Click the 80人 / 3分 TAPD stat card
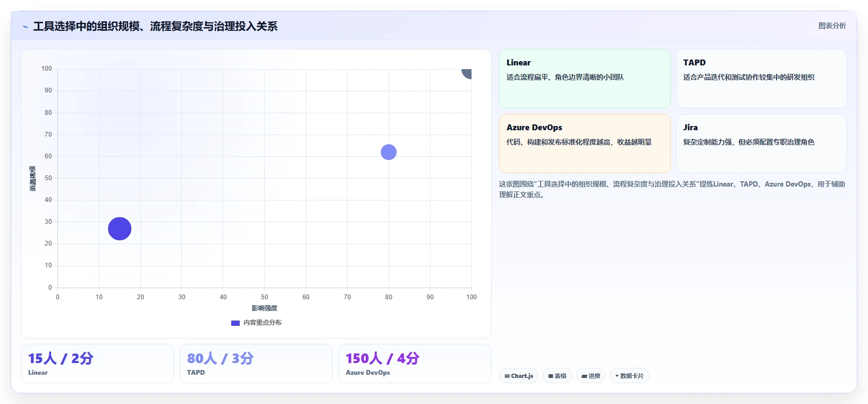This screenshot has height=404, width=868. (x=256, y=364)
